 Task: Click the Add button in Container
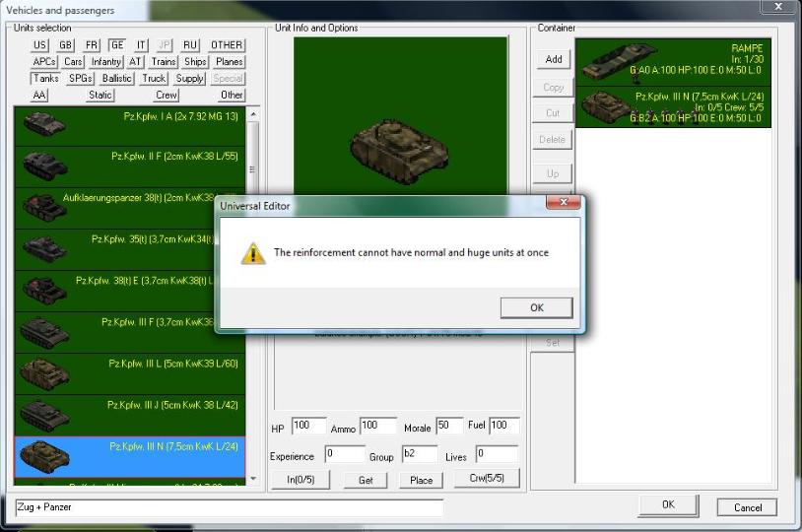pos(554,59)
